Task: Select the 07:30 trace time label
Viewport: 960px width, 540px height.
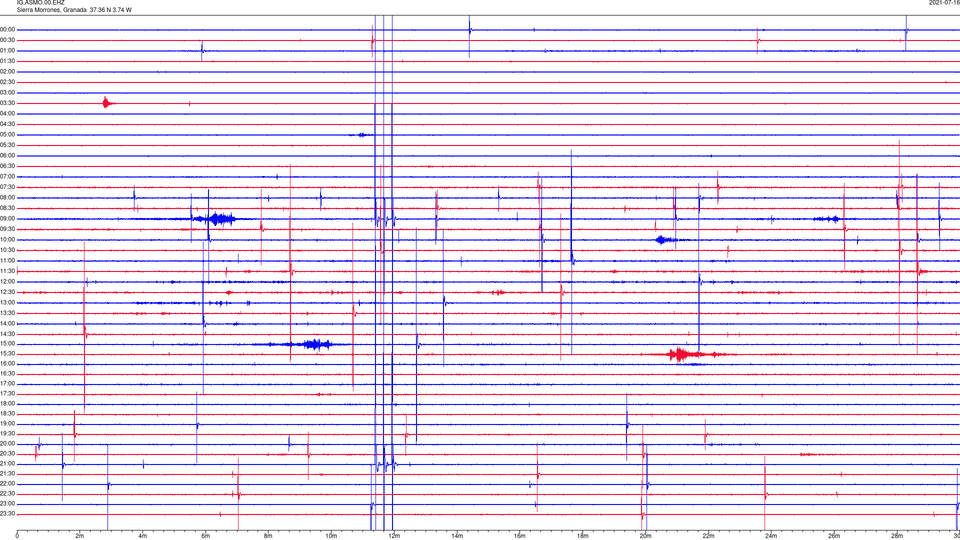Action: (x=8, y=187)
